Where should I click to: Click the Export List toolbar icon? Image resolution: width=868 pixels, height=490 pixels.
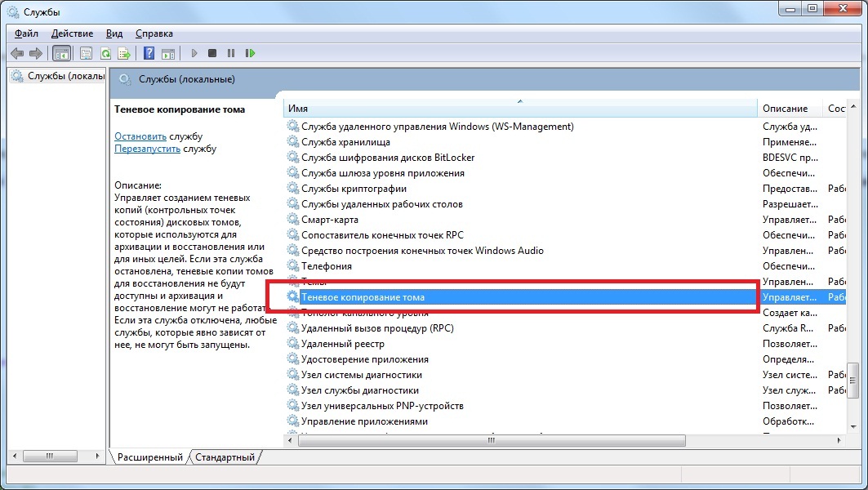(x=124, y=53)
